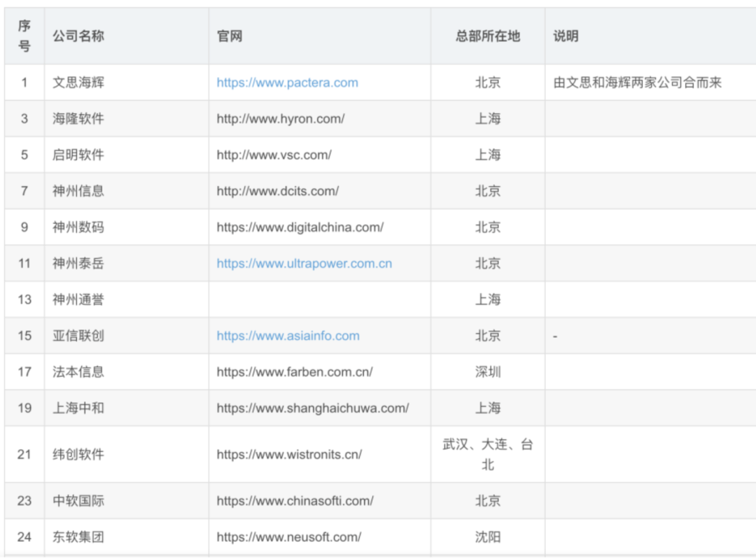Click company name 亚信联创

pos(78,336)
